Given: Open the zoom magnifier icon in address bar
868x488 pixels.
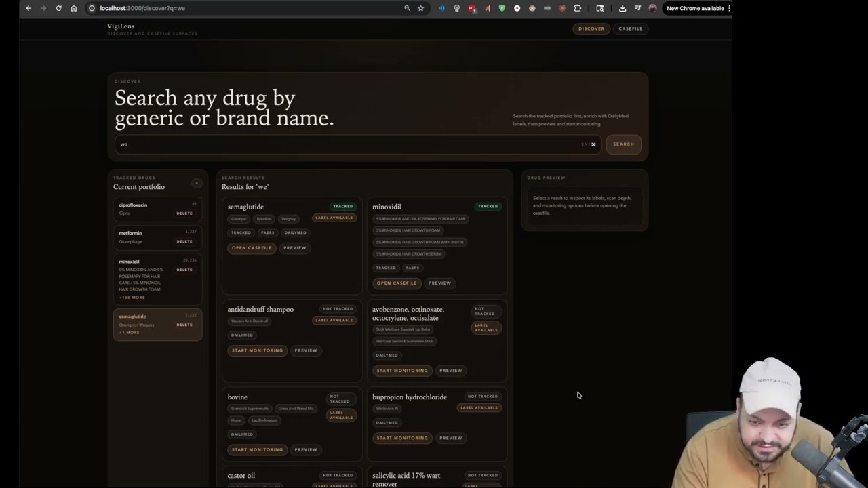Looking at the screenshot, I should point(407,8).
